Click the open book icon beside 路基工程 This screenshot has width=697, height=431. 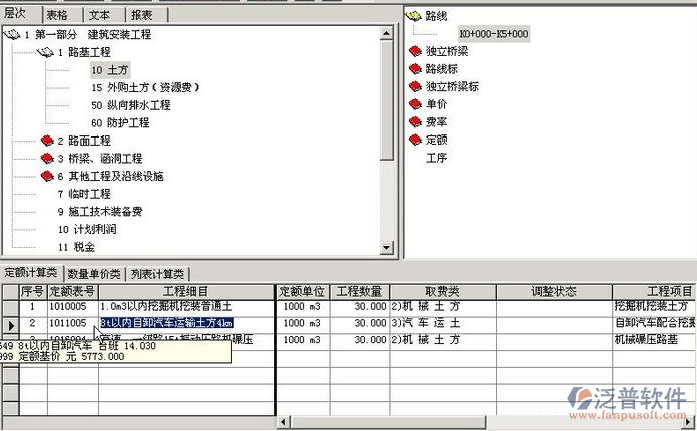pyautogui.click(x=46, y=52)
